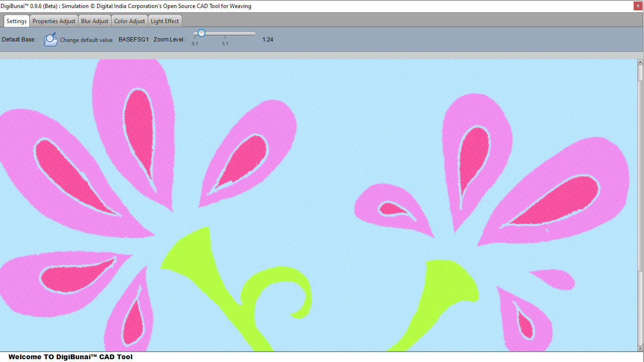Viewport: 644px width, 362px height.
Task: Click the vertical scrollbar up arrow
Action: (x=640, y=62)
